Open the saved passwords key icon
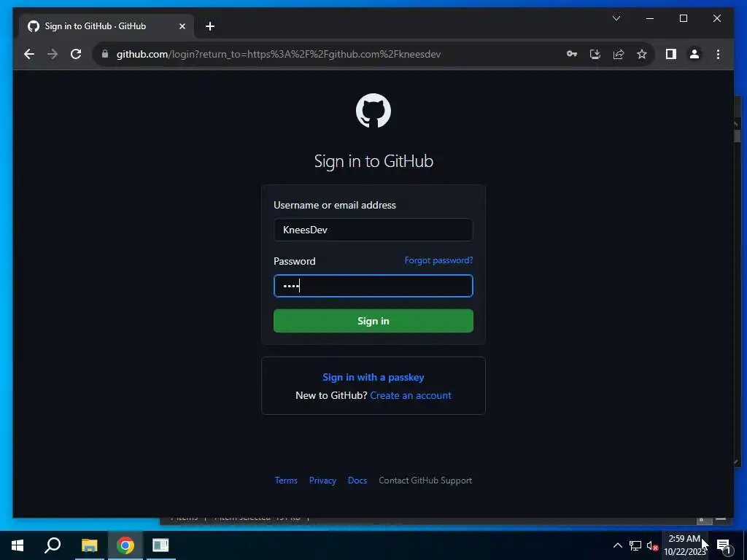The height and width of the screenshot is (560, 747). point(572,54)
